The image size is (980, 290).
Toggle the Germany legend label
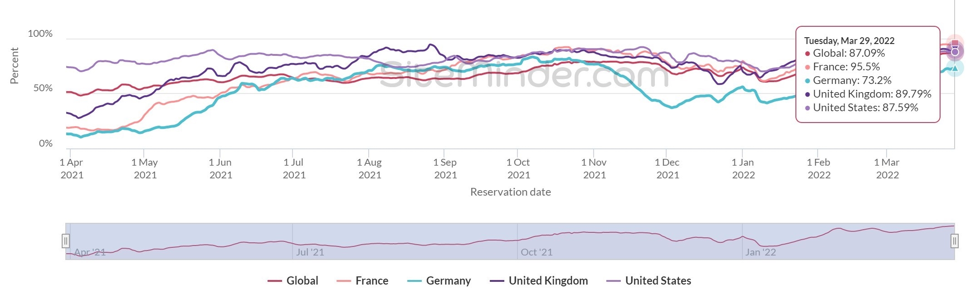point(448,281)
